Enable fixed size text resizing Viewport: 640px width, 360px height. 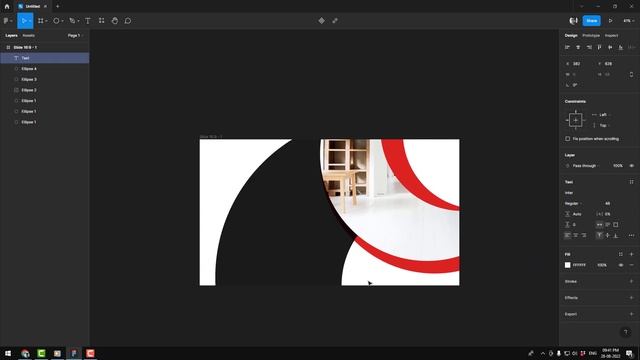coord(616,224)
